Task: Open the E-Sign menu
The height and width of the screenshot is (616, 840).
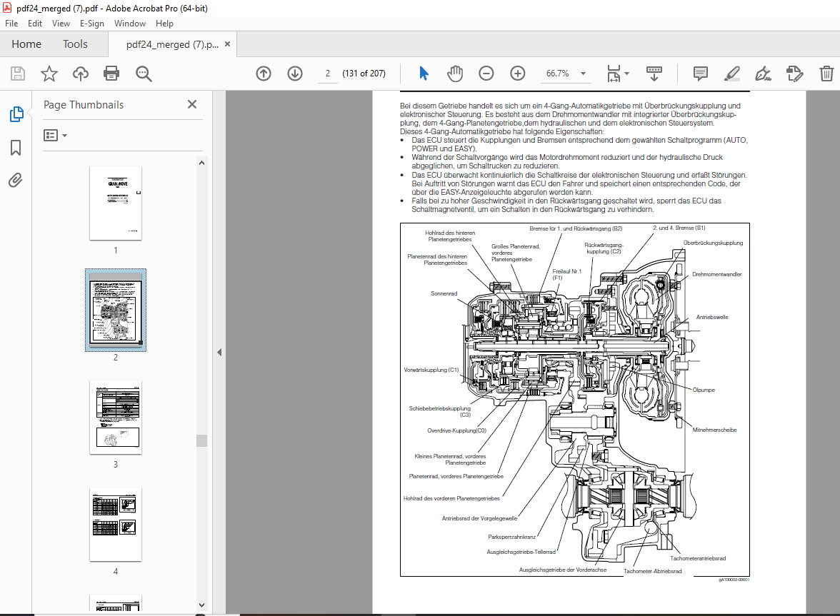Action: [x=91, y=24]
